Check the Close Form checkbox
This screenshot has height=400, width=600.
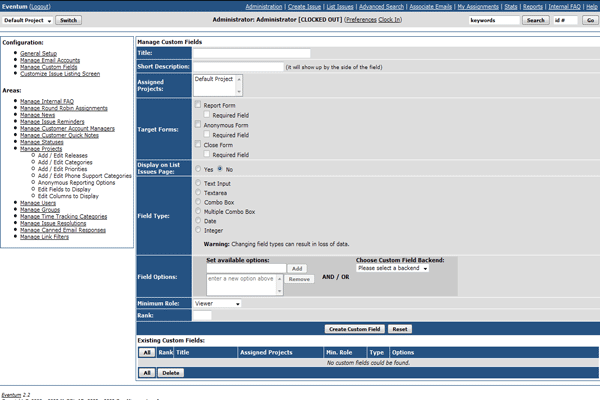(198, 144)
